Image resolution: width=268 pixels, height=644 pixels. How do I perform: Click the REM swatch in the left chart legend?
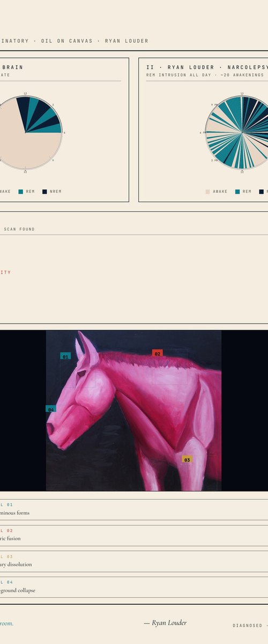21,191
